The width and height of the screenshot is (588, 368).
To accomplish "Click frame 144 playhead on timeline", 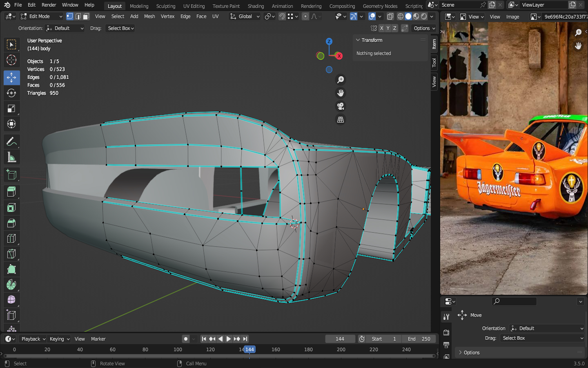I will [249, 350].
